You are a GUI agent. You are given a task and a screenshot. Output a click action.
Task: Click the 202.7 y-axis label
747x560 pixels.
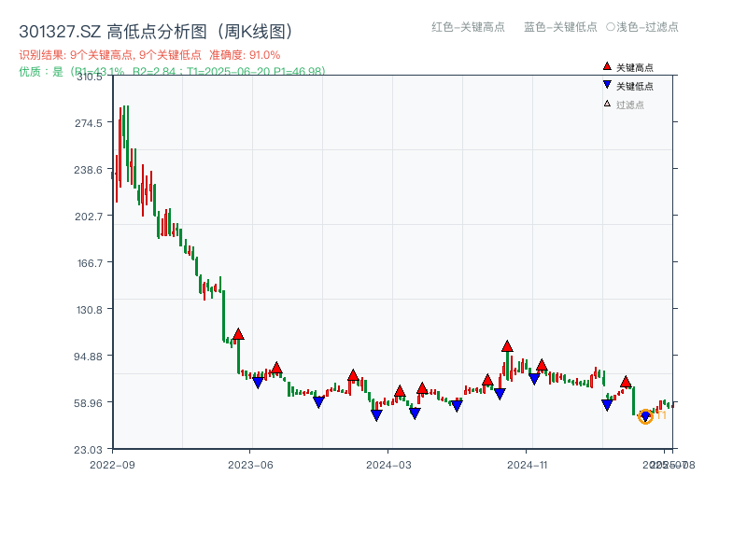(88, 217)
